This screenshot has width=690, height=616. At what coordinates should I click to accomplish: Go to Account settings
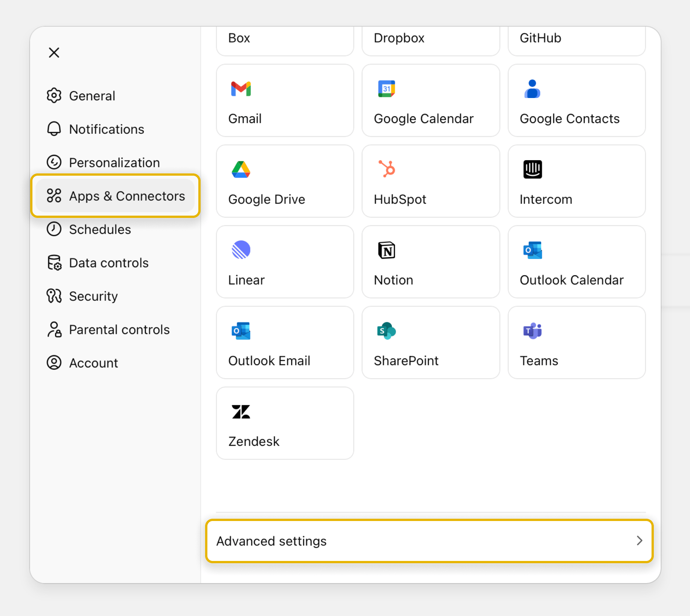(x=94, y=363)
